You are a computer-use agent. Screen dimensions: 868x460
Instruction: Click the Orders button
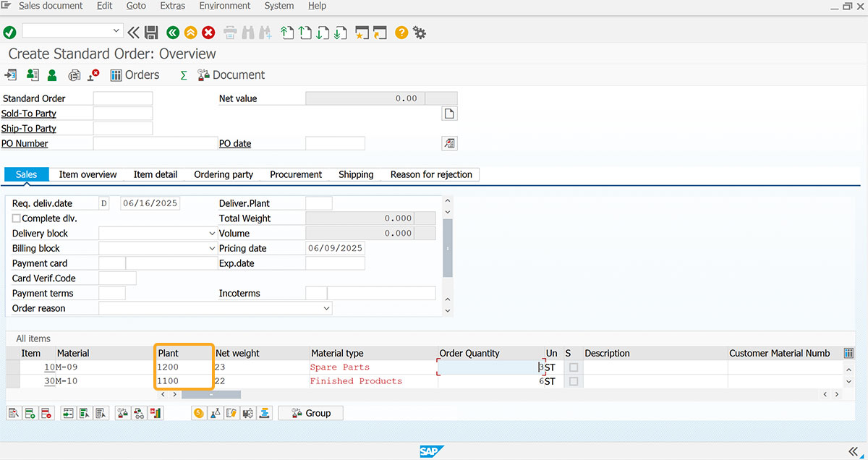pyautogui.click(x=135, y=75)
